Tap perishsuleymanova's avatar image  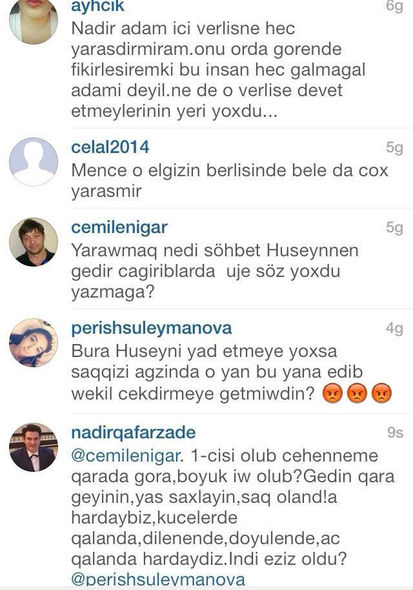33,342
